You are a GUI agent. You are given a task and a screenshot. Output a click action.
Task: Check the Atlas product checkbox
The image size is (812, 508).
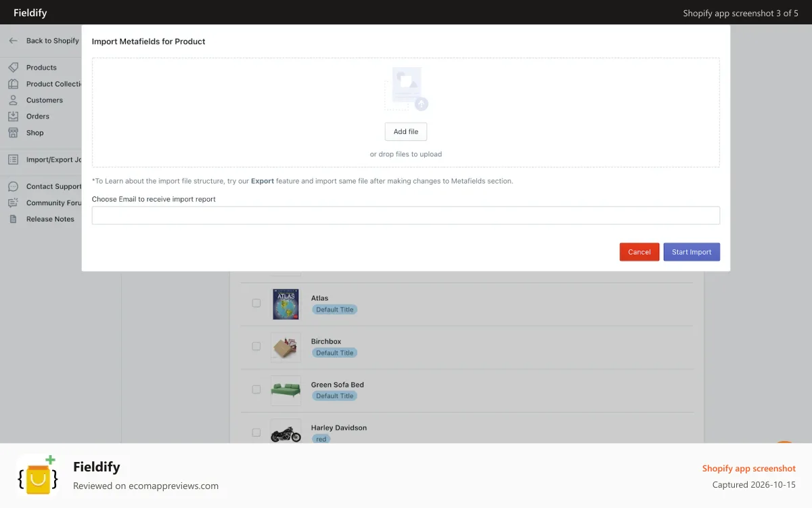[x=256, y=303]
